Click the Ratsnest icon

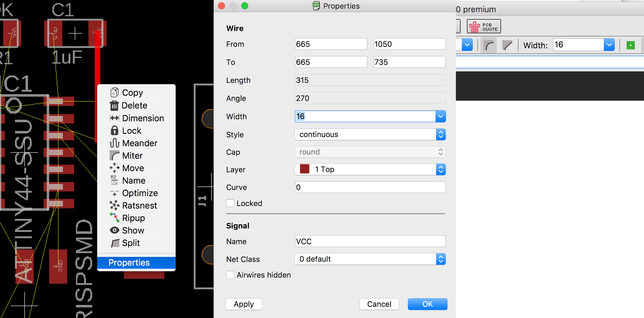point(114,205)
